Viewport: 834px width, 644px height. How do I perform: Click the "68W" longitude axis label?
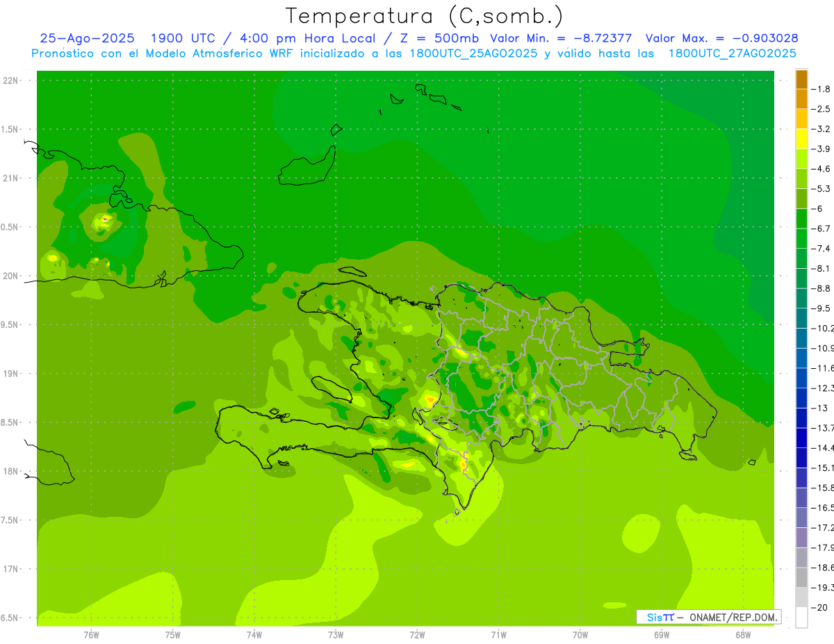pyautogui.click(x=743, y=635)
